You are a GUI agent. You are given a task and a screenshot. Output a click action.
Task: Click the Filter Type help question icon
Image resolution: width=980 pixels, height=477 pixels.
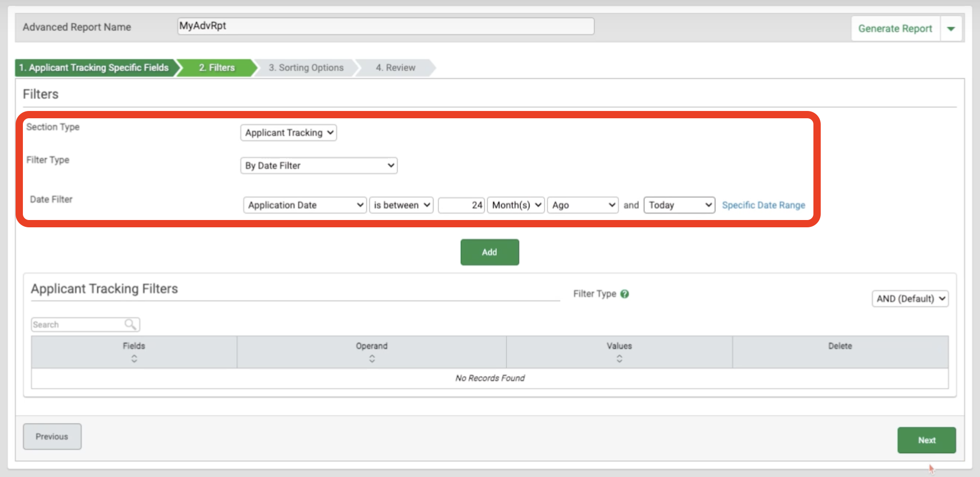coord(625,294)
